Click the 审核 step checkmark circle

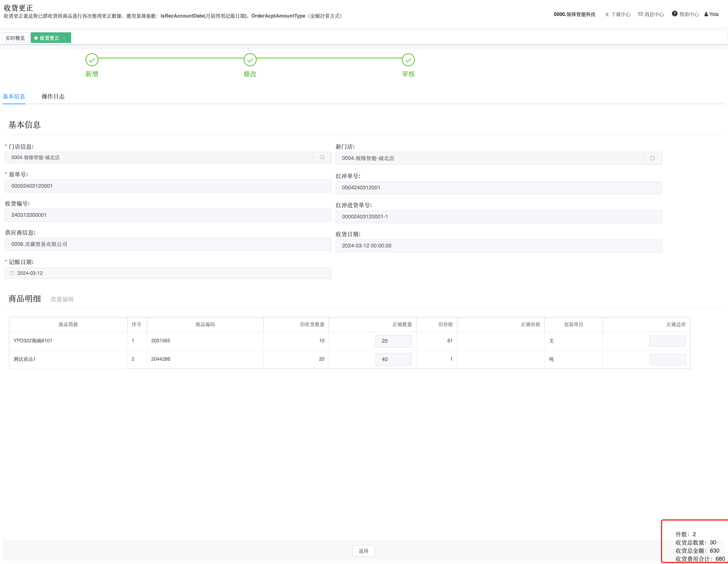[408, 60]
